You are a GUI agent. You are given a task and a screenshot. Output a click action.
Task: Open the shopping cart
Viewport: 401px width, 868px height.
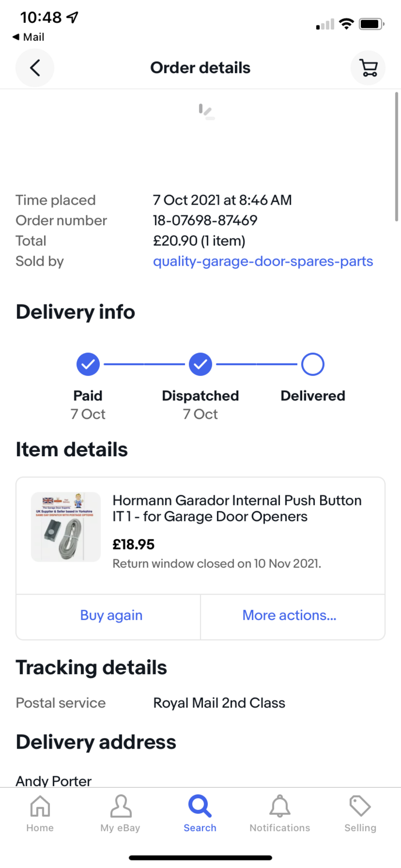pos(368,68)
